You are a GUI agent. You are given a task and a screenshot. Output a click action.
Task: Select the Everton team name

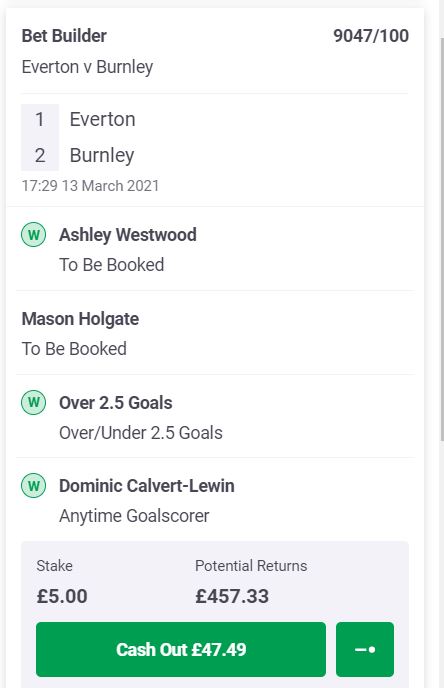103,119
